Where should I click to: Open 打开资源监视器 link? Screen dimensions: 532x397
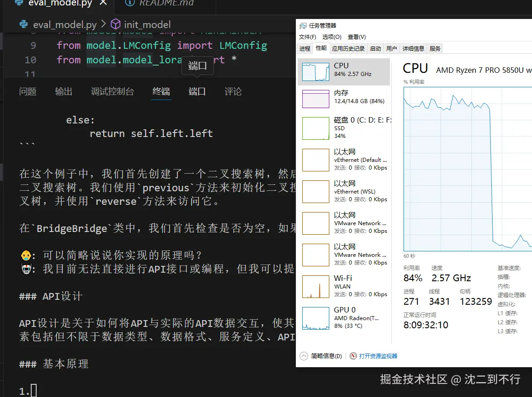378,356
